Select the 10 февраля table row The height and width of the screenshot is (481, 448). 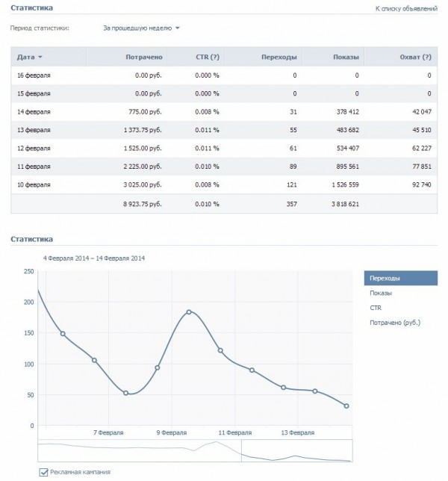(224, 183)
